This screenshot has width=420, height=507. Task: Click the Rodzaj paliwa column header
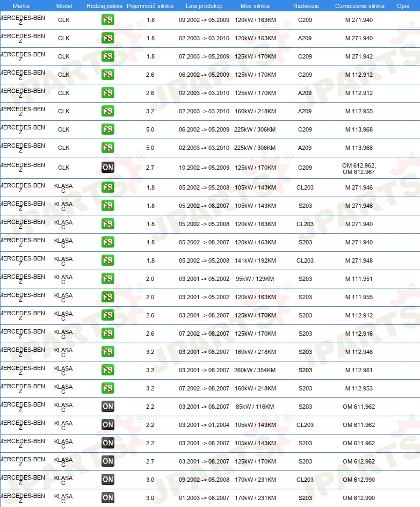tap(104, 6)
